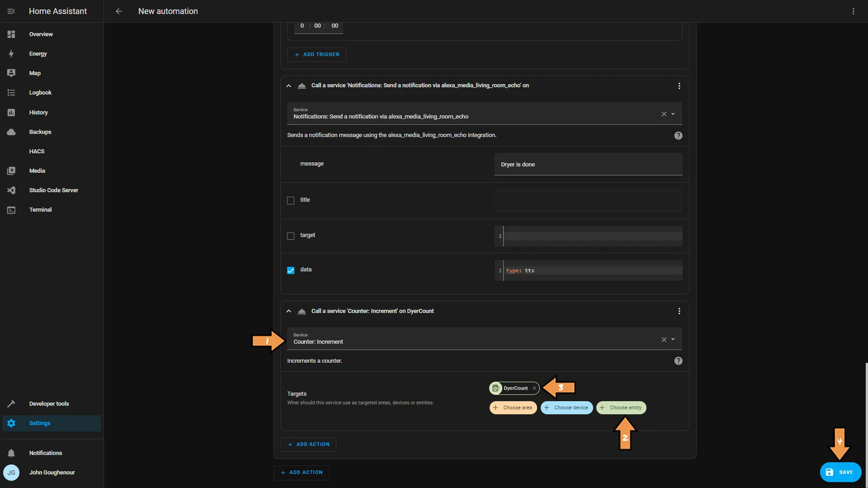This screenshot has width=868, height=488.
Task: Enable the target checkbox
Action: tap(291, 236)
